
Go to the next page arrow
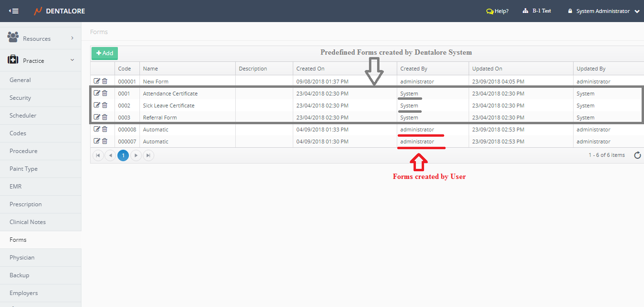(136, 155)
